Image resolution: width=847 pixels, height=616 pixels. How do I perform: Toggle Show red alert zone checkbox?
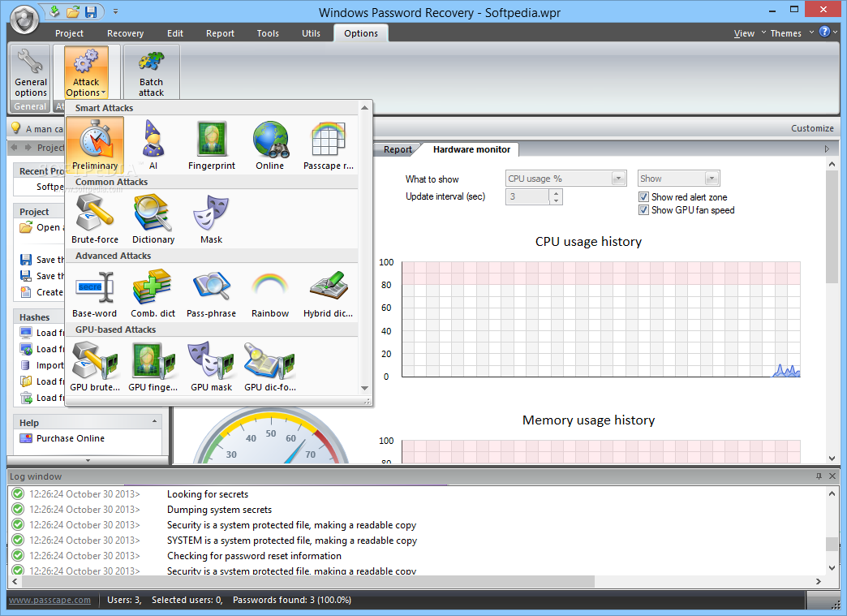tap(643, 197)
